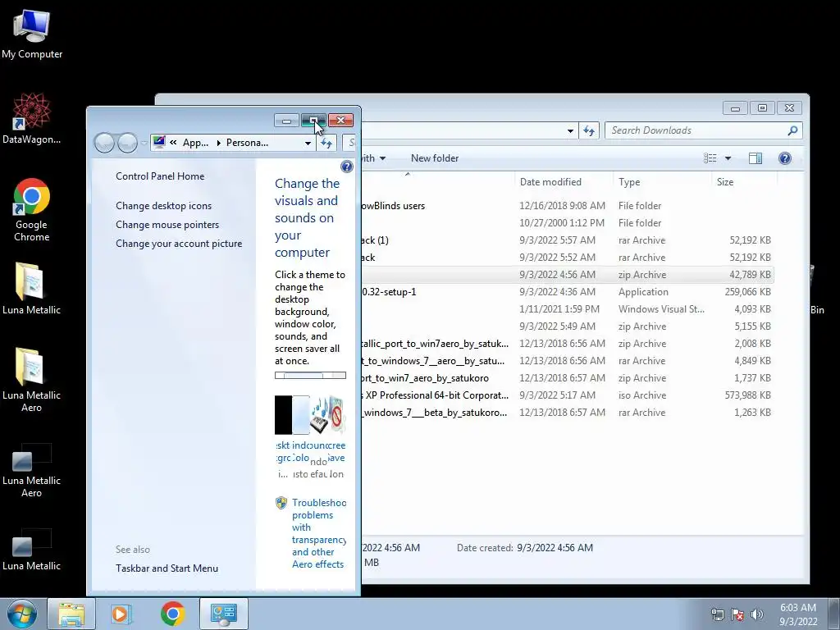Open Control Panel Home link
Image resolution: width=840 pixels, height=630 pixels.
click(x=160, y=176)
